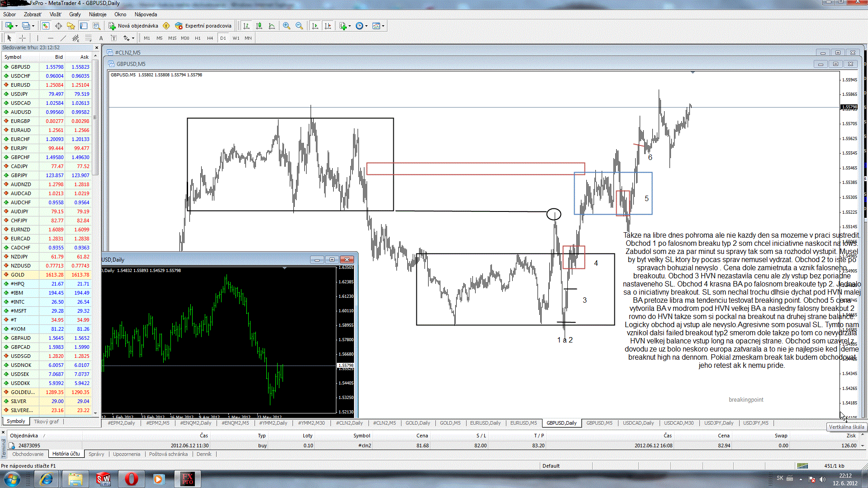Select the Crosshair cursor tool
The width and height of the screenshot is (868, 488).
point(22,38)
